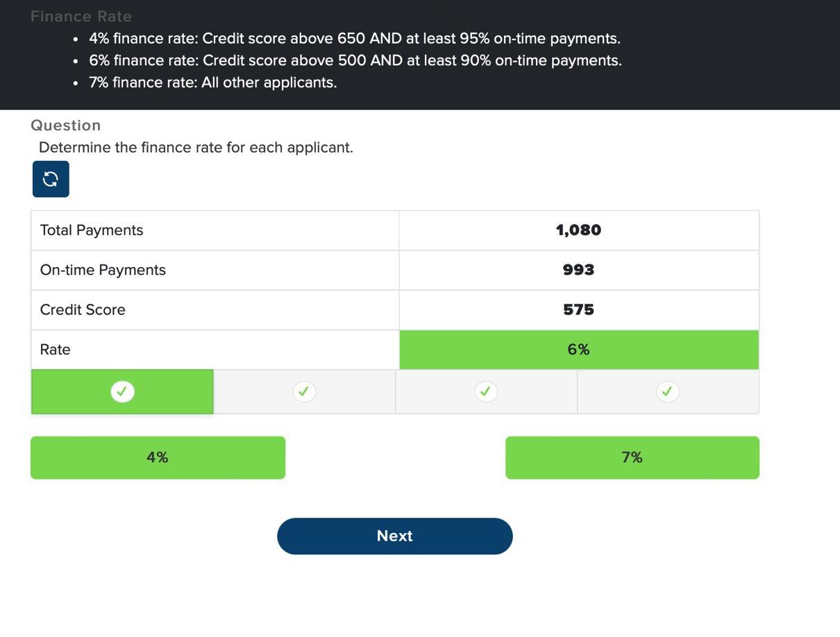
Task: Click the checkmark icon on the third applicant tab
Action: click(485, 391)
